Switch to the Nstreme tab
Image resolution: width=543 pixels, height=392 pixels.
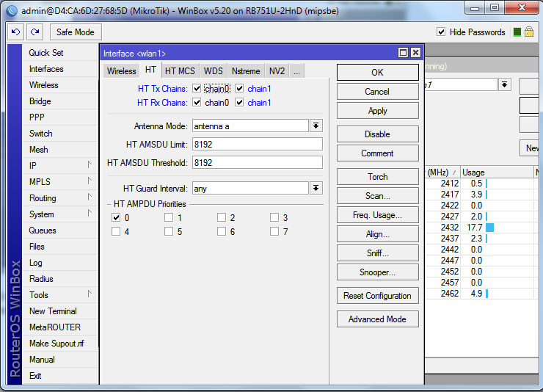point(245,71)
